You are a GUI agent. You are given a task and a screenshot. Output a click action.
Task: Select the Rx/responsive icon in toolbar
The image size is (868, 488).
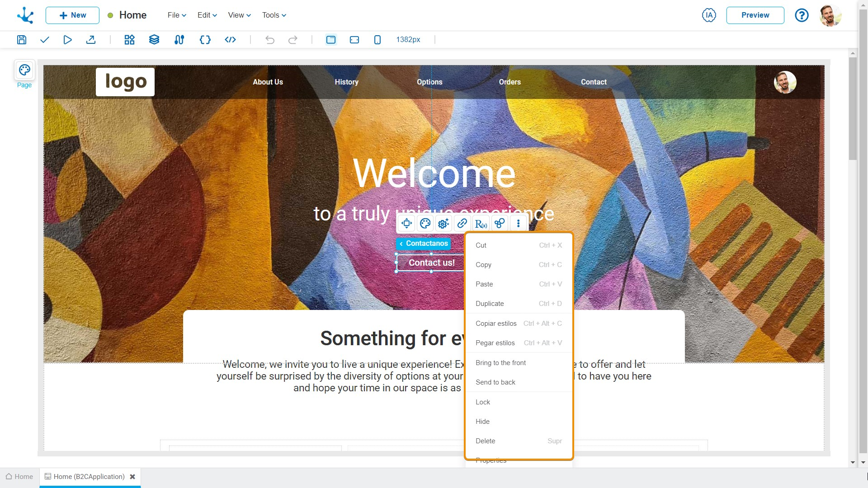tap(481, 224)
